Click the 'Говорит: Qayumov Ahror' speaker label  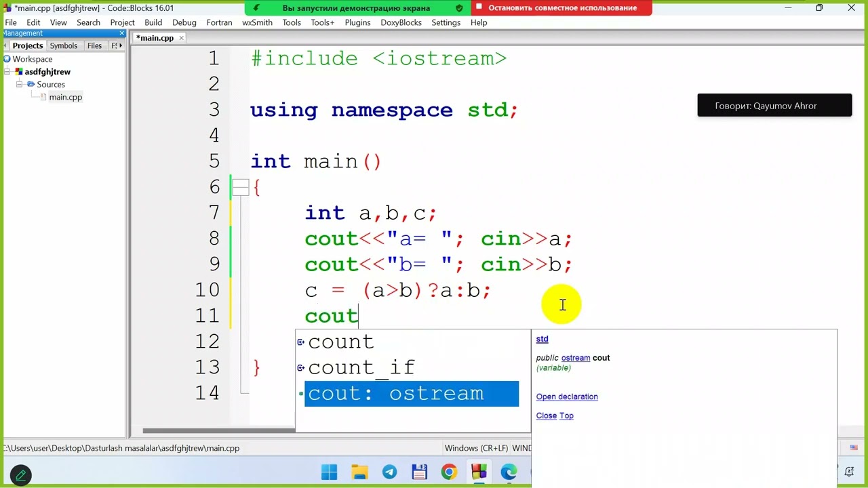pyautogui.click(x=774, y=106)
